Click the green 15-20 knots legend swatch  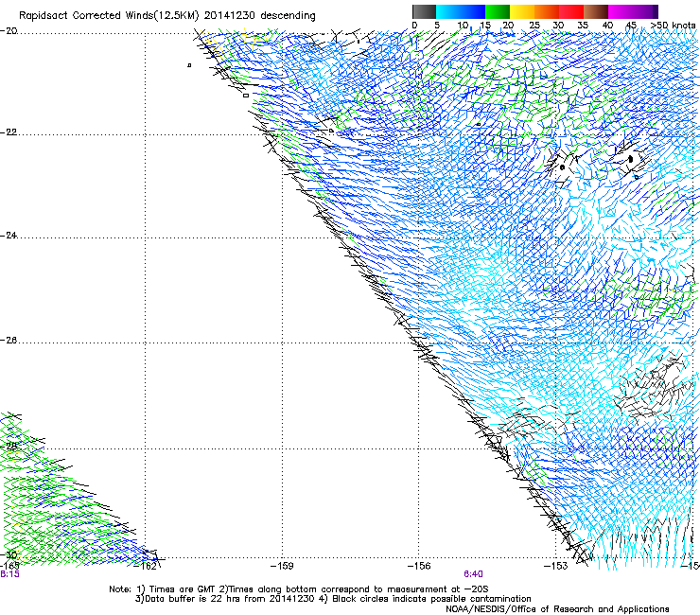498,11
